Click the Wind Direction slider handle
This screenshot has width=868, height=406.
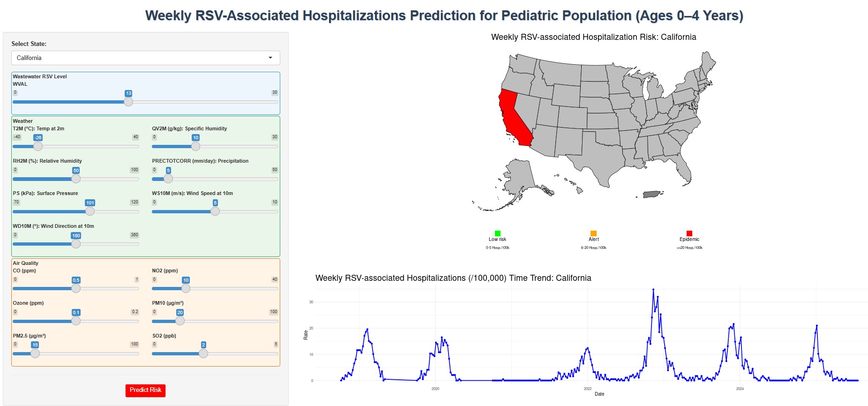coord(76,244)
